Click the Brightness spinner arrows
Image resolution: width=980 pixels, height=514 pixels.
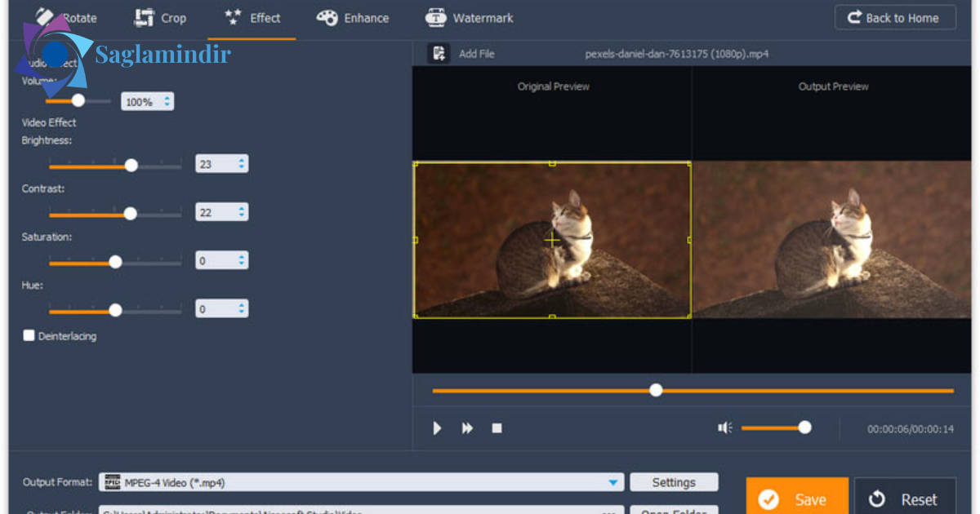242,164
